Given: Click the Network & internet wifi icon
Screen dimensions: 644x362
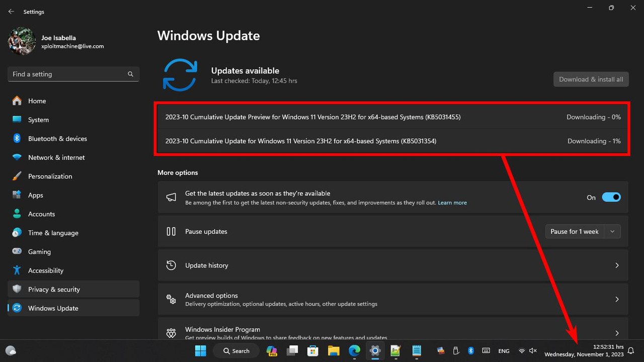Looking at the screenshot, I should click(17, 157).
